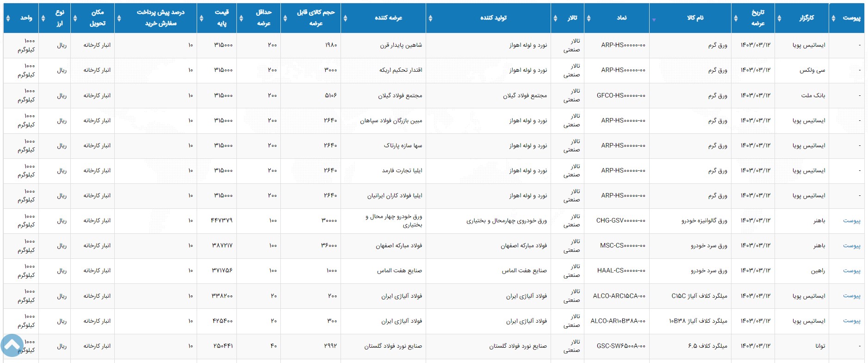
Task: Toggle sort arrow on نام کالا column
Action: pos(654,20)
